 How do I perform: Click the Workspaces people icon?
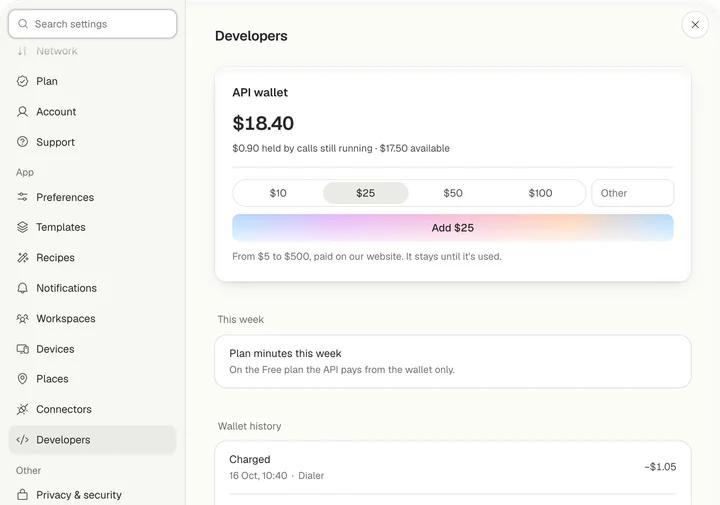22,318
